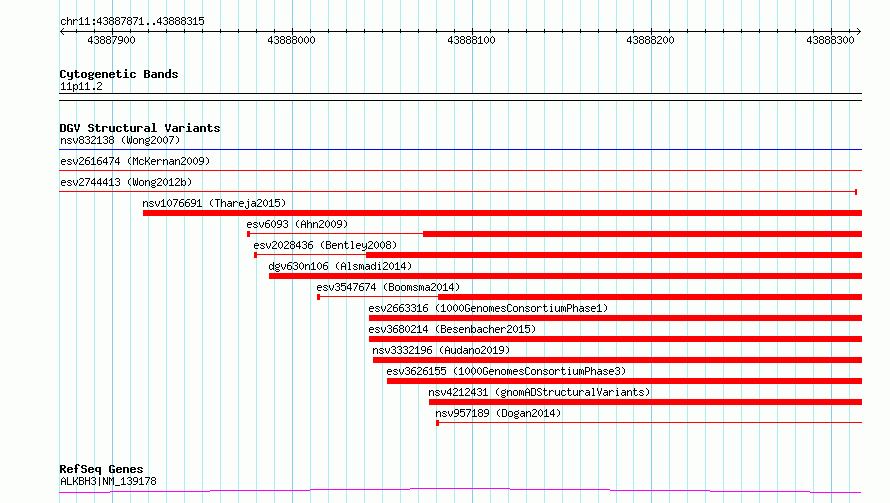Open variant nsv4212431 (gnomADStructuralVariants)
Screen dimensions: 890x503
(539, 392)
